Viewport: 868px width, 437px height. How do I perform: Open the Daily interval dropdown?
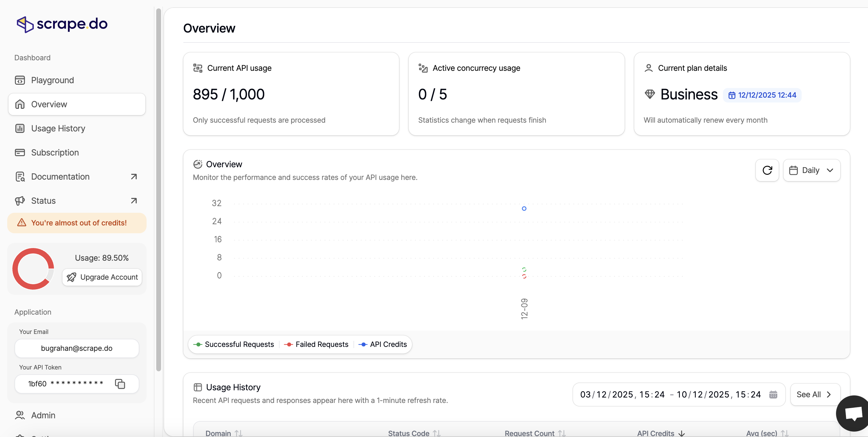pos(811,170)
